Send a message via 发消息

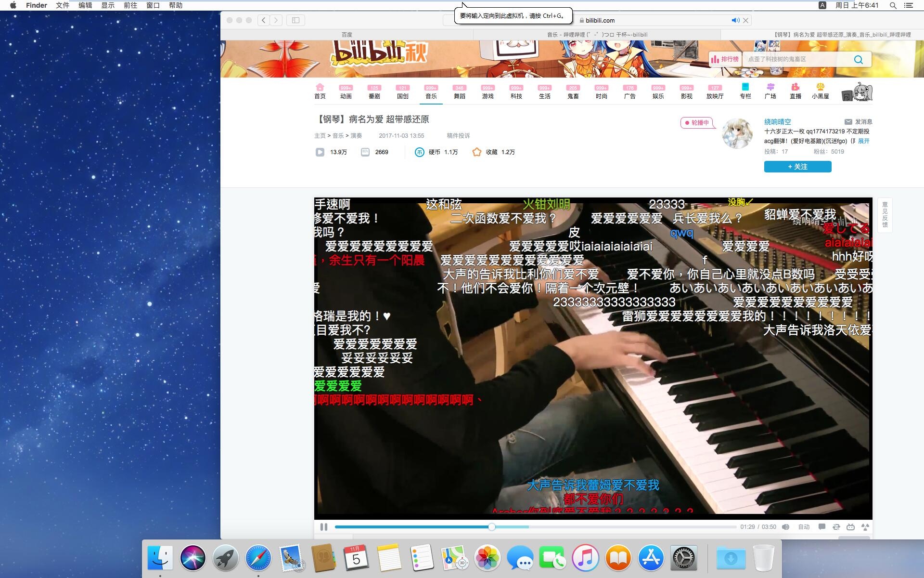[858, 122]
